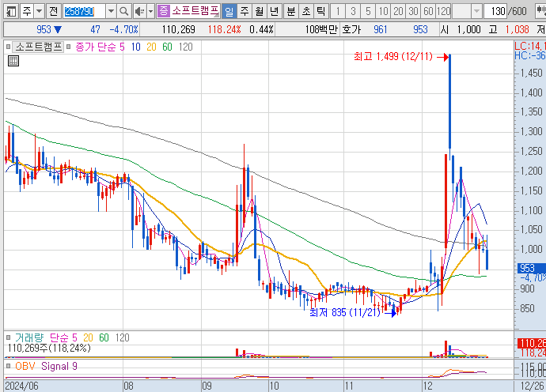This screenshot has height=392, width=546.
Task: Switch chart to 년 yearly period
Action: click(275, 12)
